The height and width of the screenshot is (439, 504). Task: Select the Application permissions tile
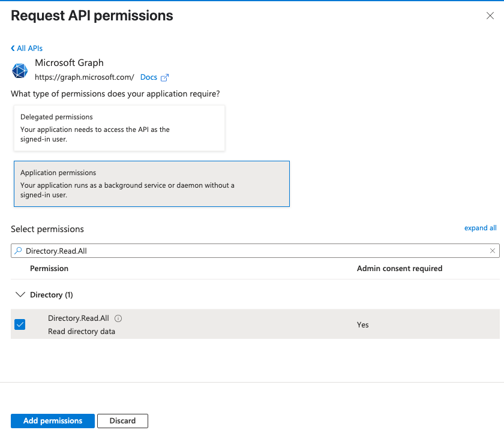152,184
